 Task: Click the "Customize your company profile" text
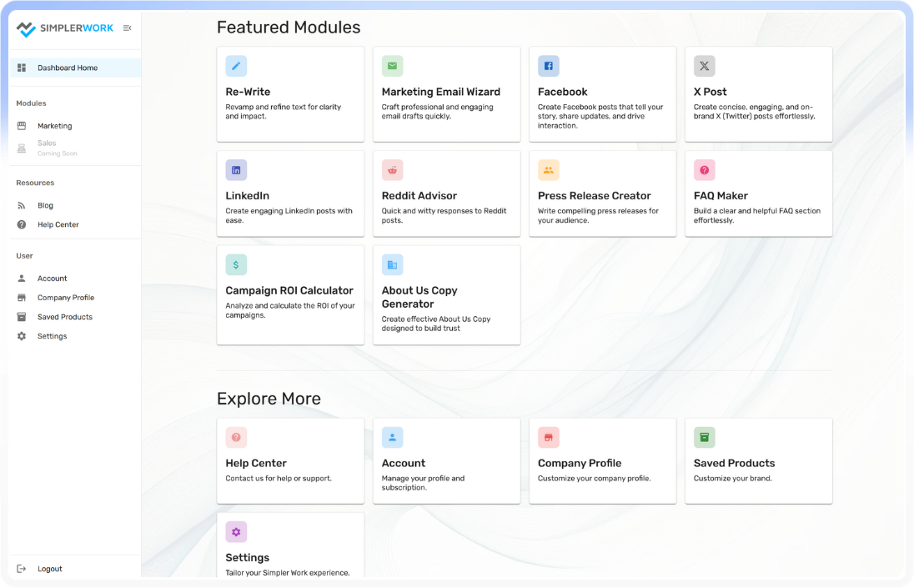click(594, 479)
